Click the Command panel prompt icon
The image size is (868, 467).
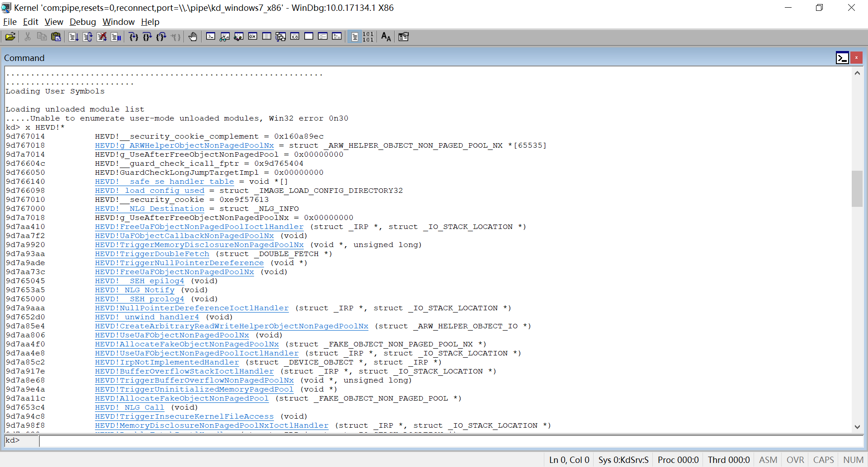[x=842, y=58]
